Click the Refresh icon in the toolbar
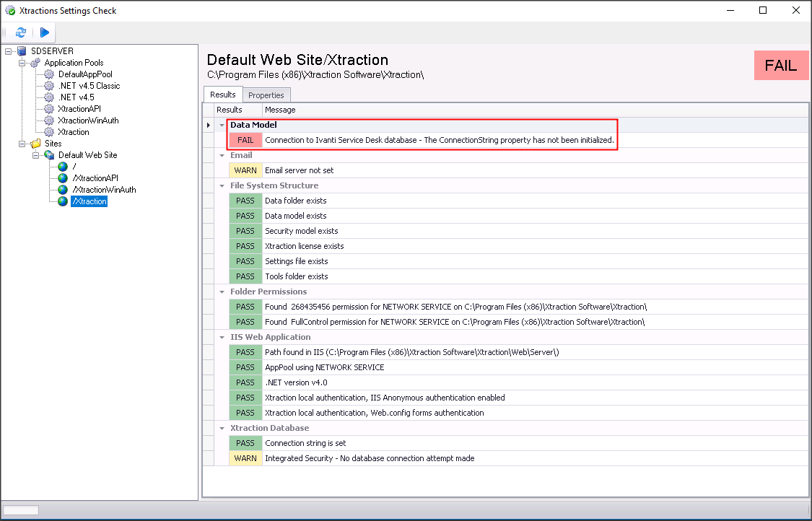Screen dimensions: 812x521 tap(20, 32)
